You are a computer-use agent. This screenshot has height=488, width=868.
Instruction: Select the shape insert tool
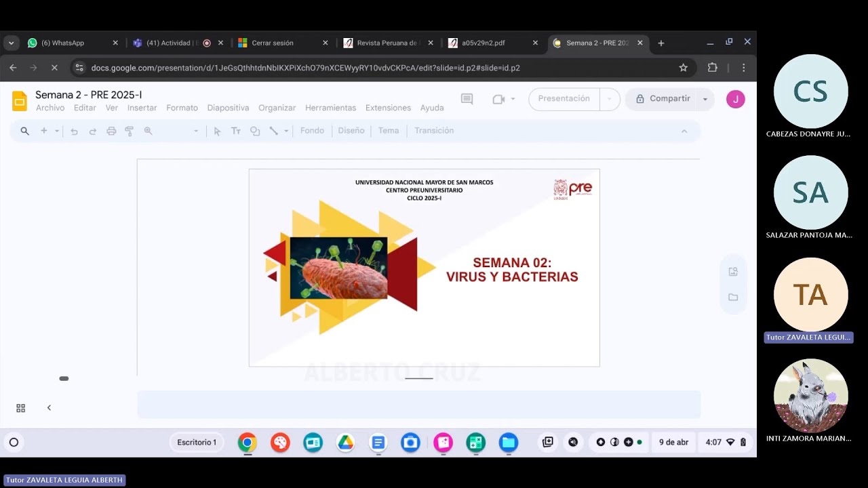point(255,131)
